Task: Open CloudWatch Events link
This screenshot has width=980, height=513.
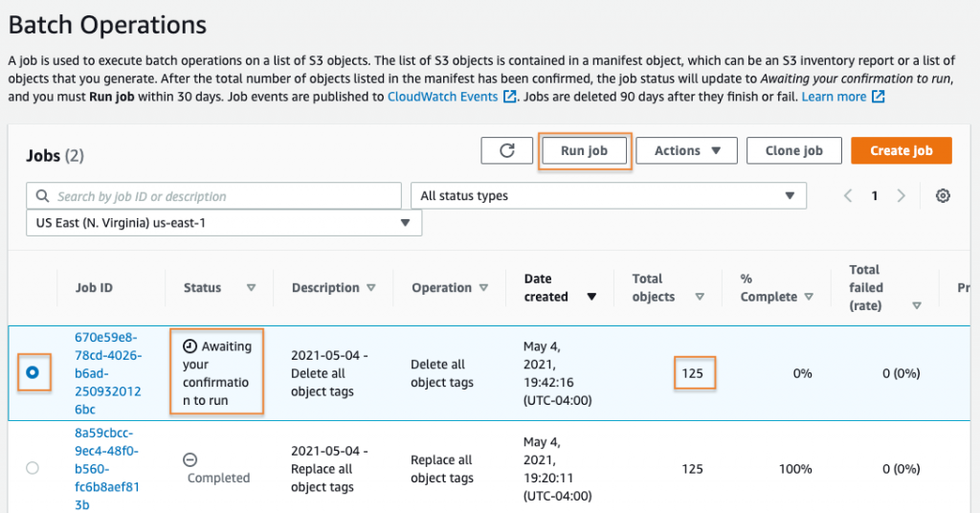Action: pos(442,97)
